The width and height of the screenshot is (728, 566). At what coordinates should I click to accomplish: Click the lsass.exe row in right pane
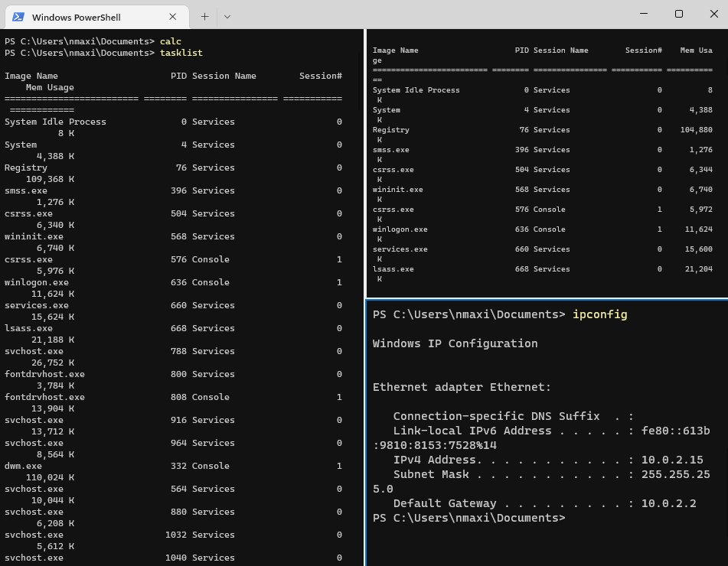(x=388, y=268)
